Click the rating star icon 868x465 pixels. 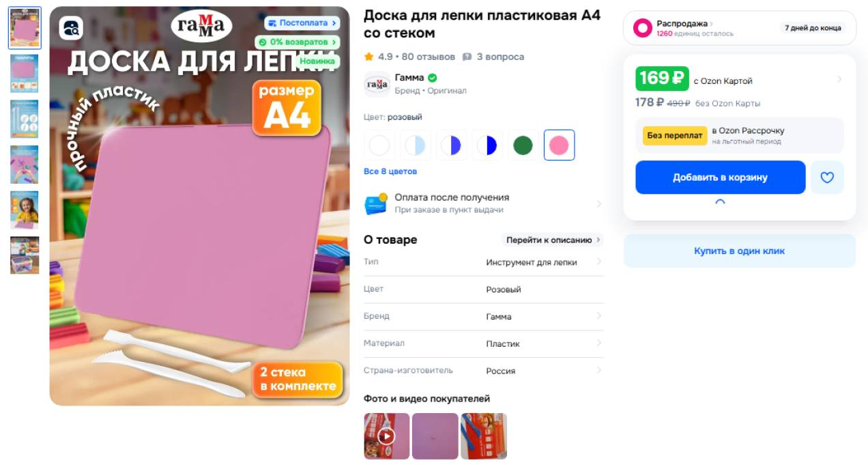click(x=369, y=57)
